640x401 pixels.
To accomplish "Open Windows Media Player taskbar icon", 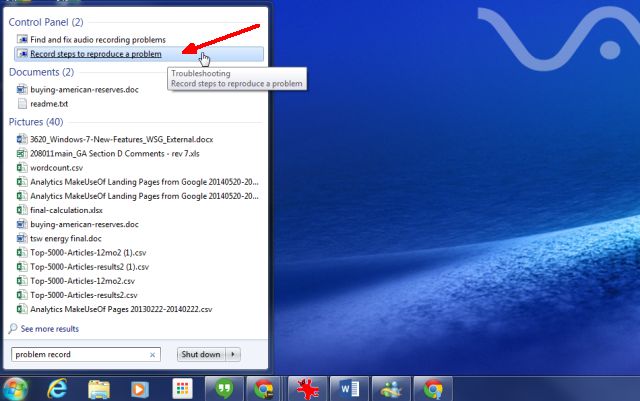I will (140, 390).
